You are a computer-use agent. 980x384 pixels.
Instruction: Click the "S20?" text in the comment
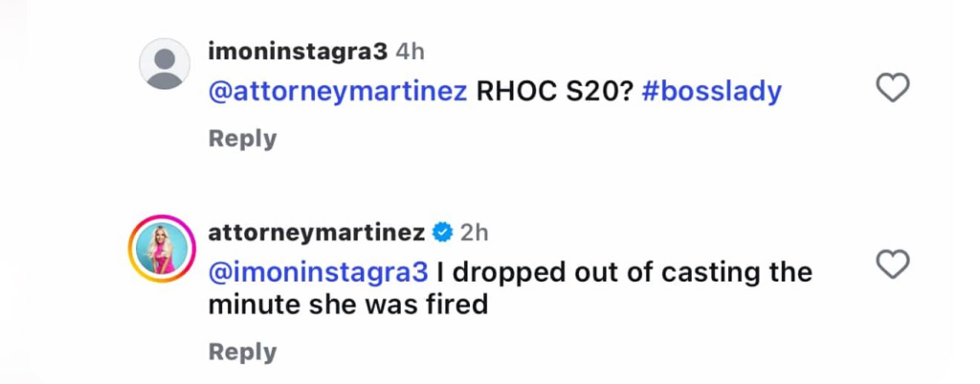coord(590,91)
